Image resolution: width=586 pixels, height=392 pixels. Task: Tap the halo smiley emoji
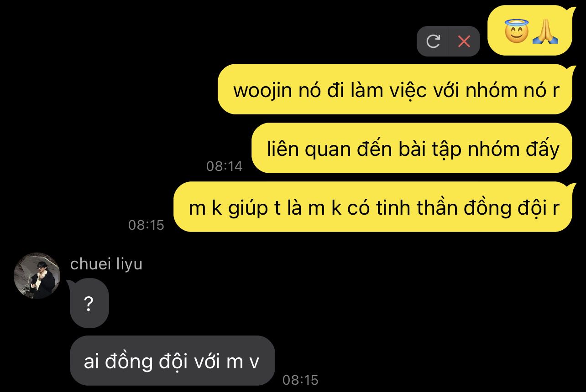517,31
